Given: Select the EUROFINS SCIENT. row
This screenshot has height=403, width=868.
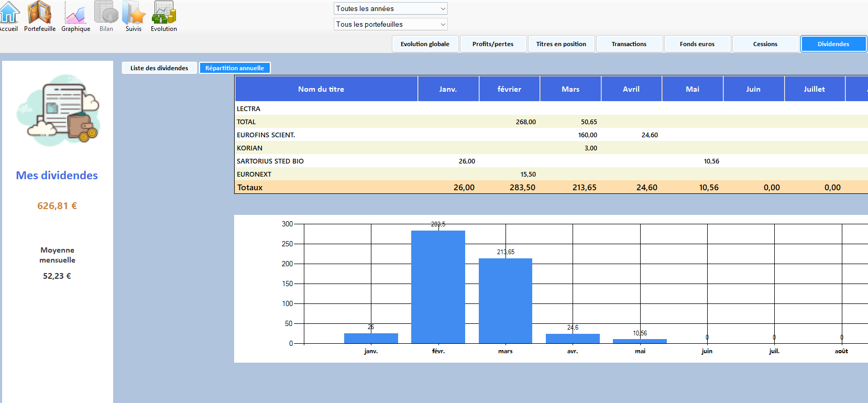Looking at the screenshot, I should point(551,135).
